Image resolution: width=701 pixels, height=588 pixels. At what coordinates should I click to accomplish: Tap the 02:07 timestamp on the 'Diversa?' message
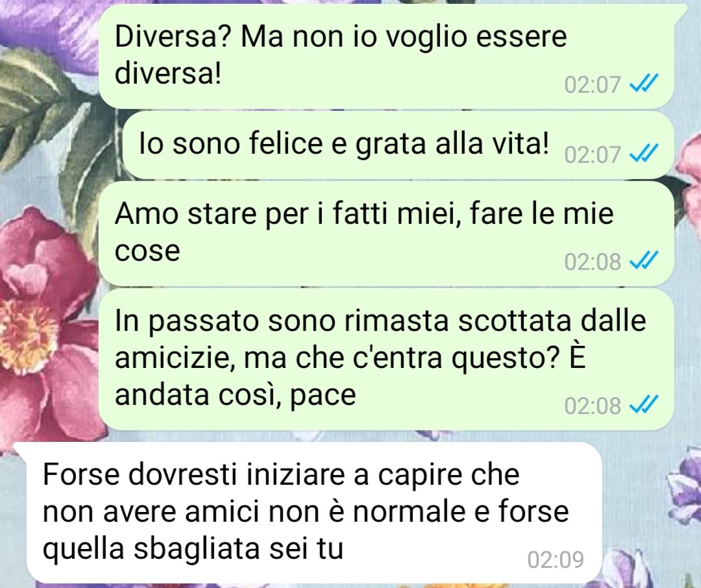593,84
